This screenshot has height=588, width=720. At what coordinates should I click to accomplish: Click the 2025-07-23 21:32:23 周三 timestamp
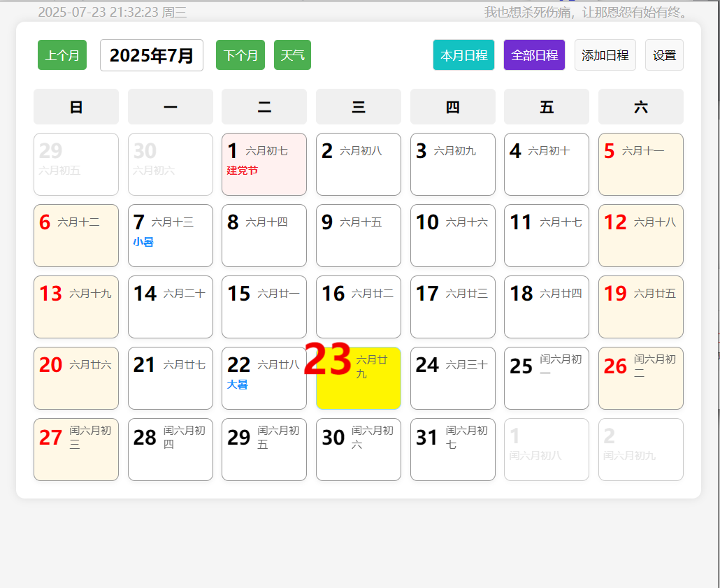(x=113, y=12)
